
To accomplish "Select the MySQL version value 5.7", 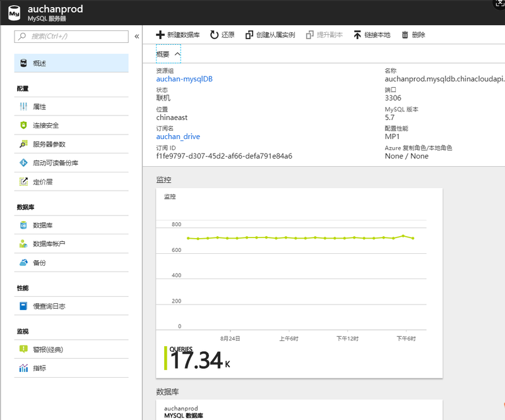I will click(389, 117).
